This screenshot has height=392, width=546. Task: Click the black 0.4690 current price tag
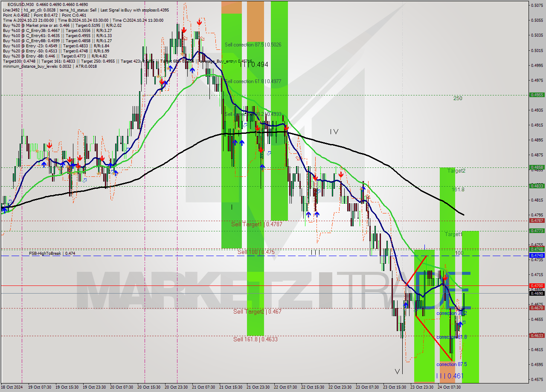(537, 293)
